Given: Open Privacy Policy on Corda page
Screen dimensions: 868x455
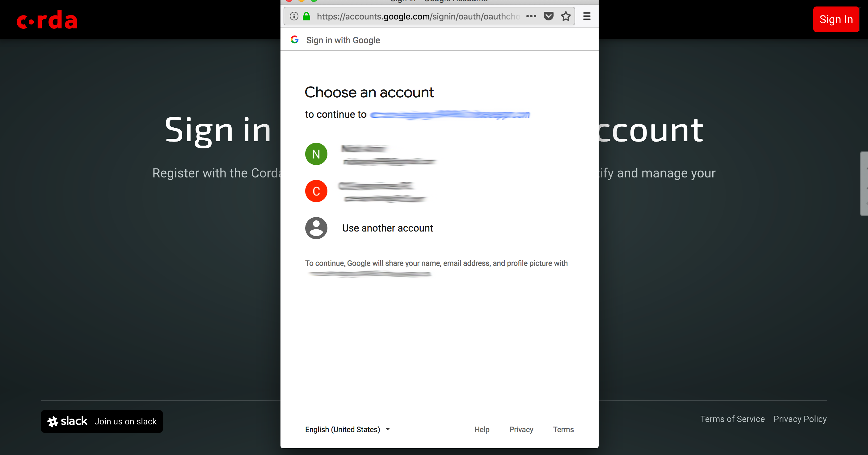Looking at the screenshot, I should coord(800,419).
